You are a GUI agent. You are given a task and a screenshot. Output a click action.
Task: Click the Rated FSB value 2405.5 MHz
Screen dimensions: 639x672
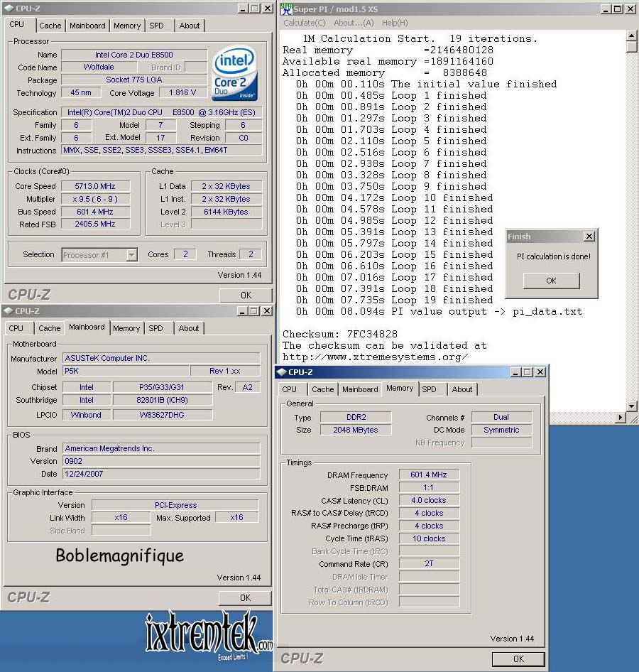click(95, 224)
